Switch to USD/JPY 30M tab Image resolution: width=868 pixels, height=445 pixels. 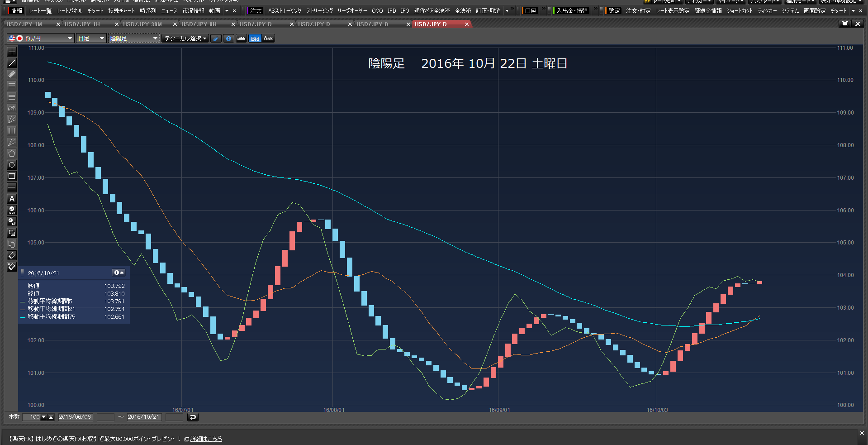142,24
